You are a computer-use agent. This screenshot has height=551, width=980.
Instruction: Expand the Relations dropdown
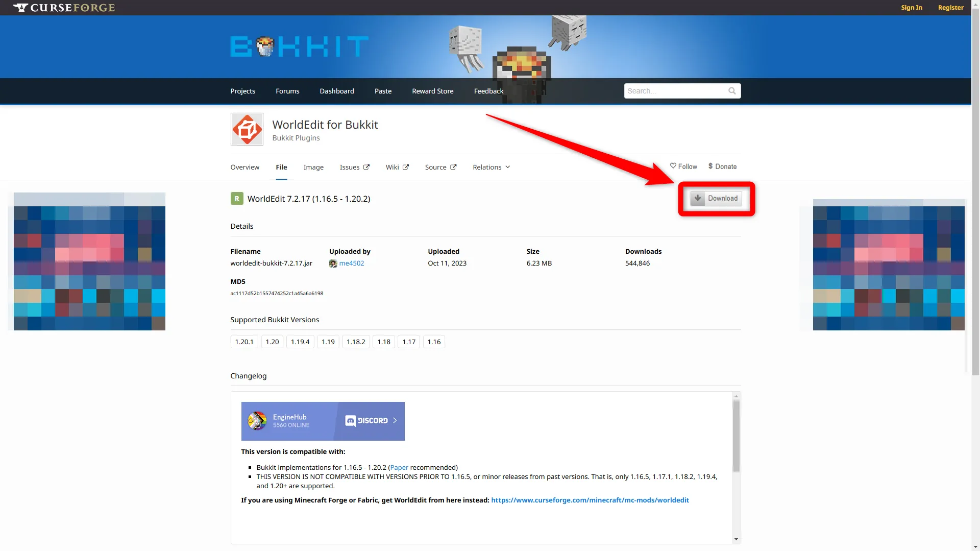pyautogui.click(x=491, y=167)
